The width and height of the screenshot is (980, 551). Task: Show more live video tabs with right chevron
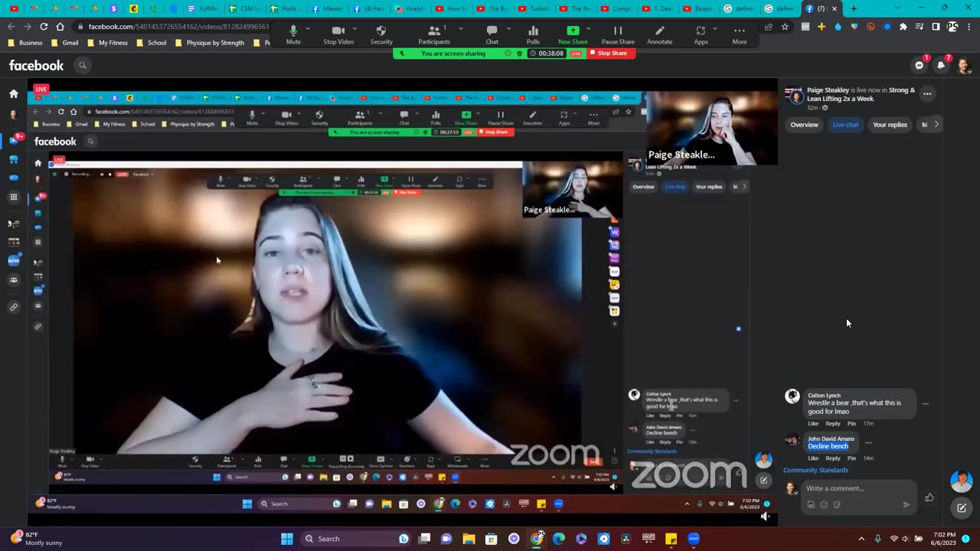(x=936, y=125)
